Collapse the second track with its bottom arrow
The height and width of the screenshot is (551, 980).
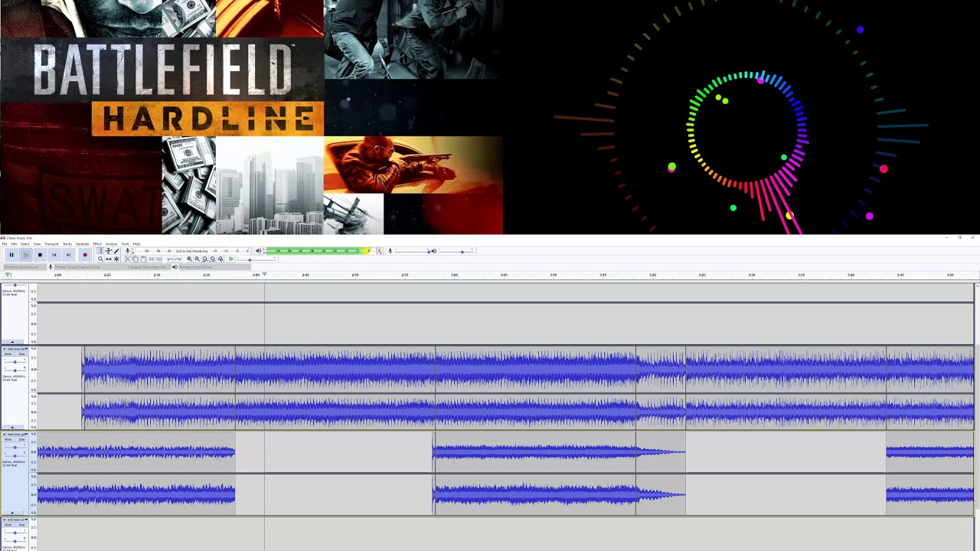click(12, 427)
